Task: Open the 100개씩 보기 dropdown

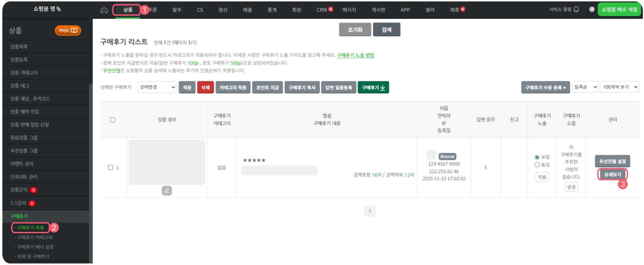Action: click(620, 87)
